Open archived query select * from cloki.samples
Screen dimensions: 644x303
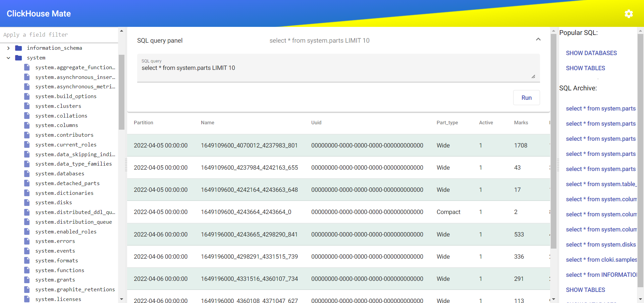(x=601, y=260)
